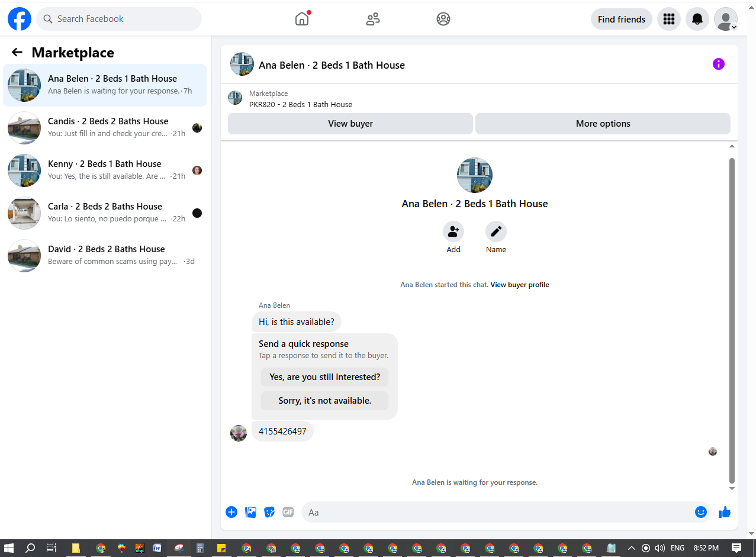Image resolution: width=756 pixels, height=557 pixels.
Task: Click the Aa message input field
Action: coord(497,512)
